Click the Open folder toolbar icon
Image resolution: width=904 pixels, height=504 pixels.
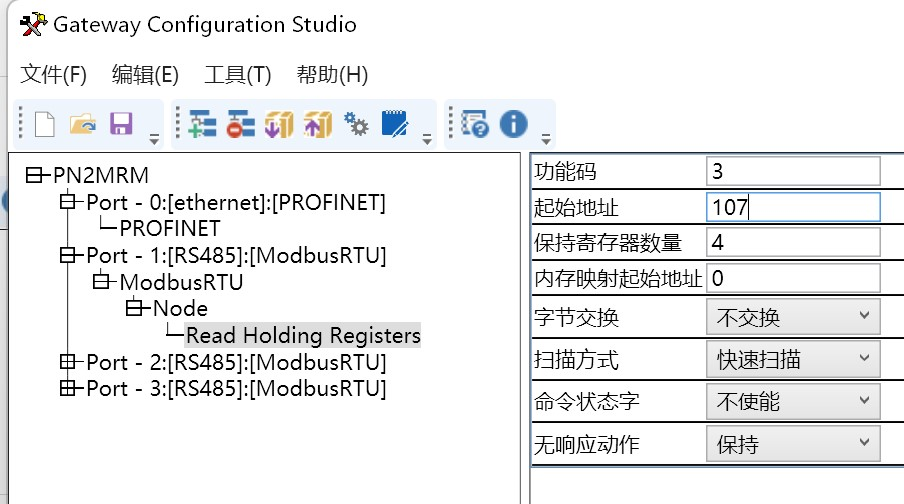[x=82, y=124]
